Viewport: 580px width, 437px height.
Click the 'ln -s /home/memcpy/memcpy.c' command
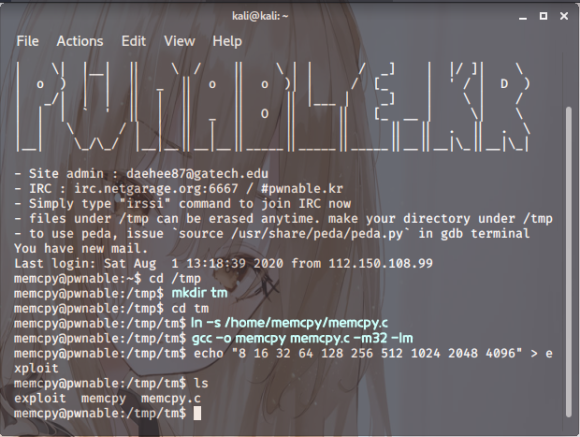pyautogui.click(x=289, y=323)
